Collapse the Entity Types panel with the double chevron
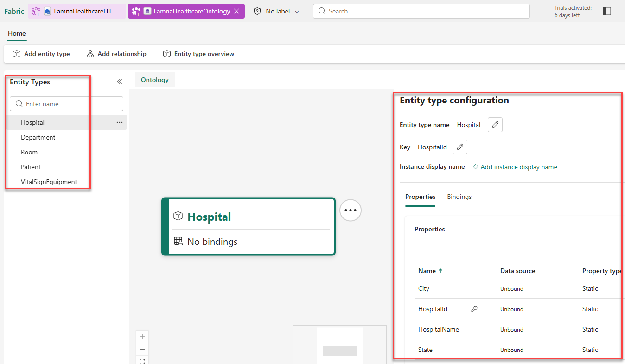 (x=120, y=81)
